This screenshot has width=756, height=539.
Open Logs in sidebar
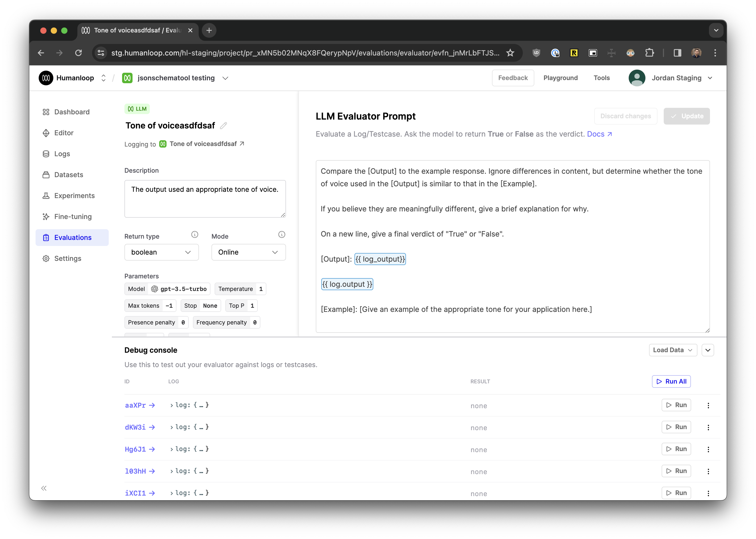click(x=72, y=154)
